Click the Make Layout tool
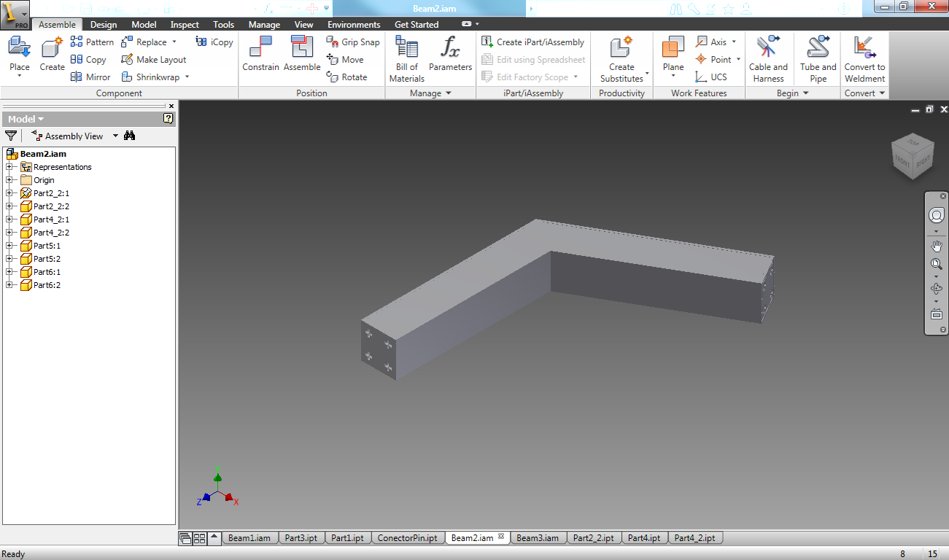The width and height of the screenshot is (949, 560). [x=153, y=60]
